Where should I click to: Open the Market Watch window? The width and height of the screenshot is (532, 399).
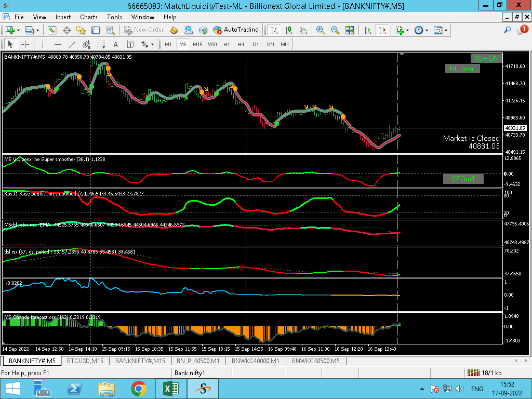[52, 30]
